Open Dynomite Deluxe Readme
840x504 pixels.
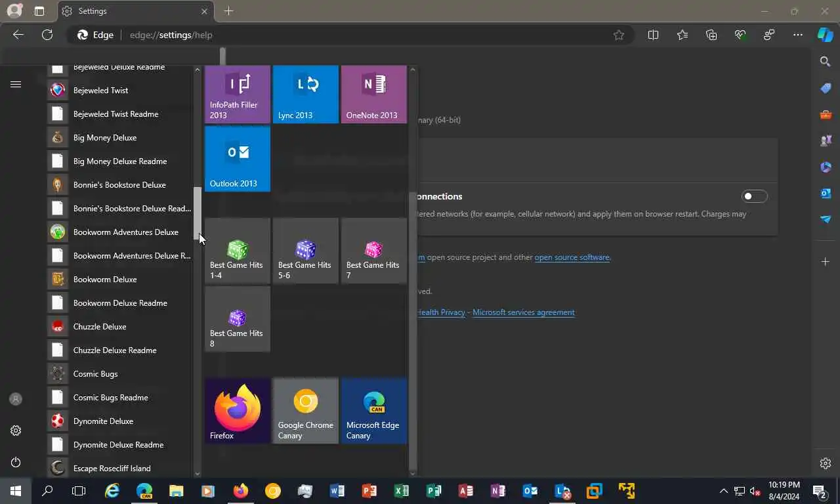[x=119, y=445]
